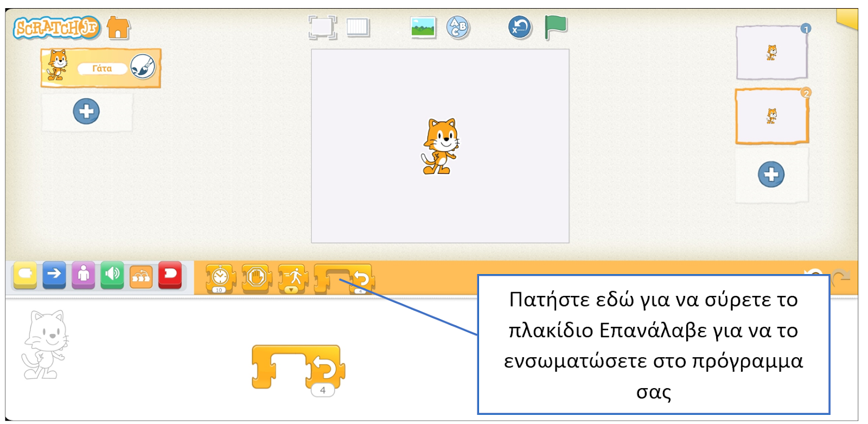Toggle full screen presentation mode
Screen dimensions: 868x424
322,27
